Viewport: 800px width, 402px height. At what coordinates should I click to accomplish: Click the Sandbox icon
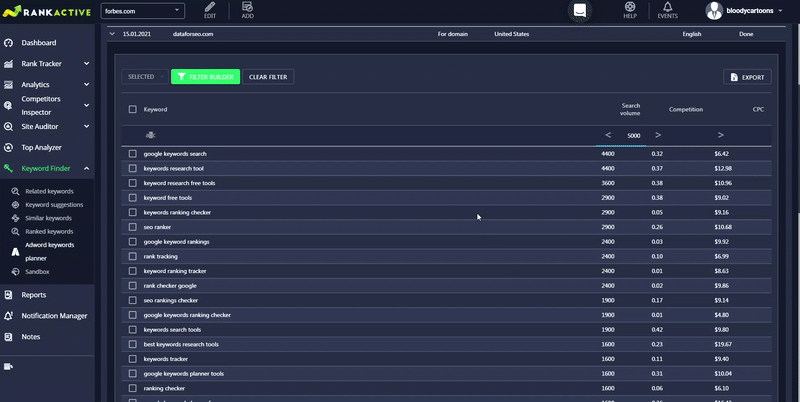tap(15, 272)
